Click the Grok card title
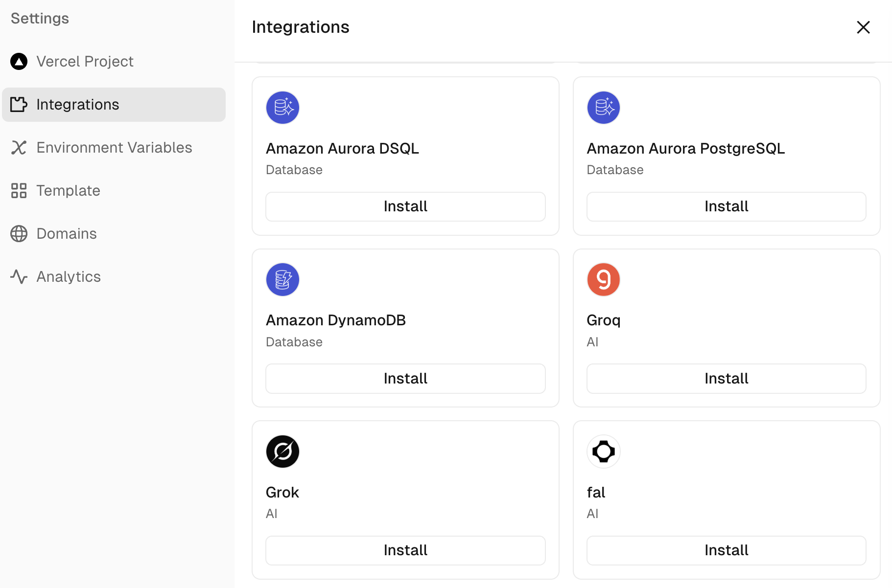The image size is (892, 588). 282,492
